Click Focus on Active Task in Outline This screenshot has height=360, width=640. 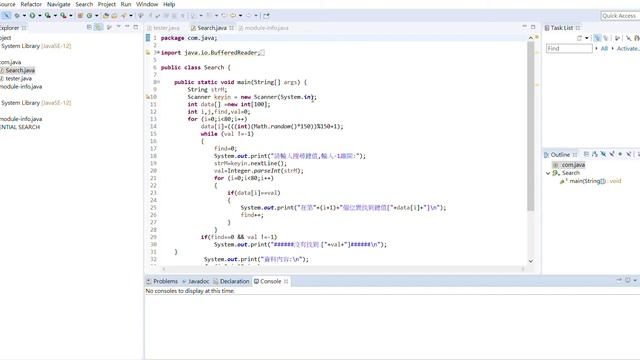586,154
